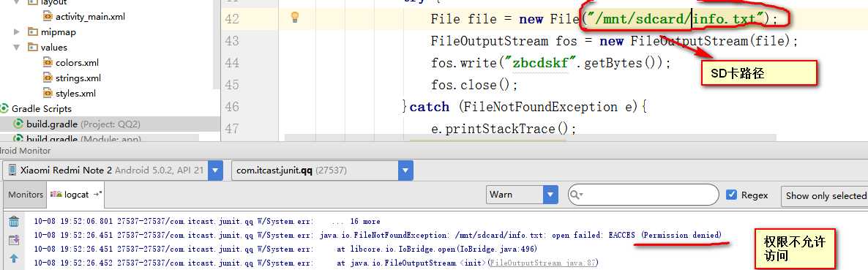This screenshot has height=270, width=868.
Task: Clear logcat using the trash icon
Action: 14,222
